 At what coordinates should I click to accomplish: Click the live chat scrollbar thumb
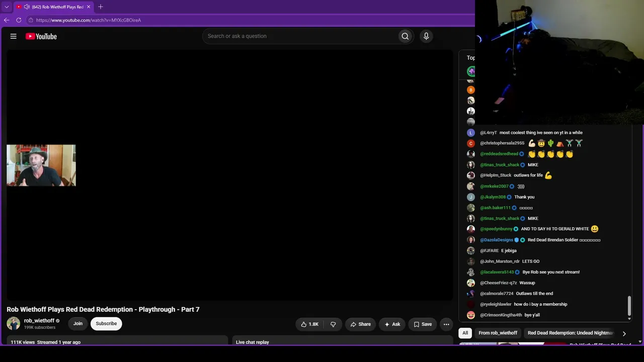[629, 305]
